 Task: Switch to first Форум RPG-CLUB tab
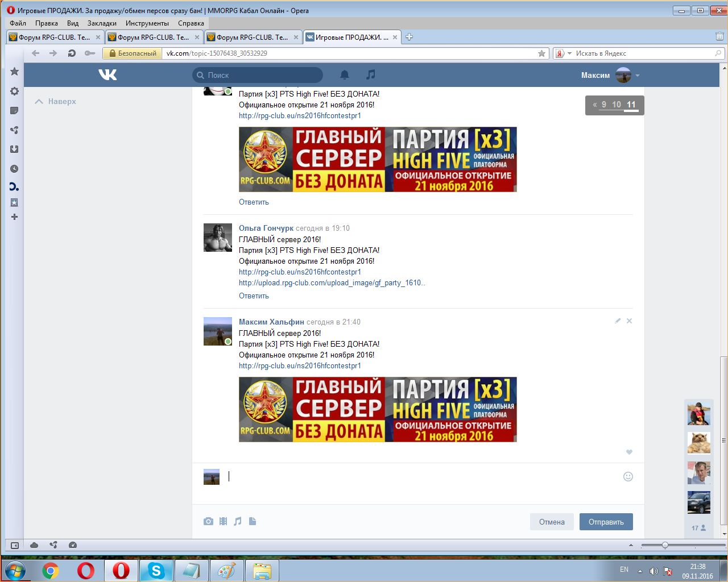(x=55, y=37)
